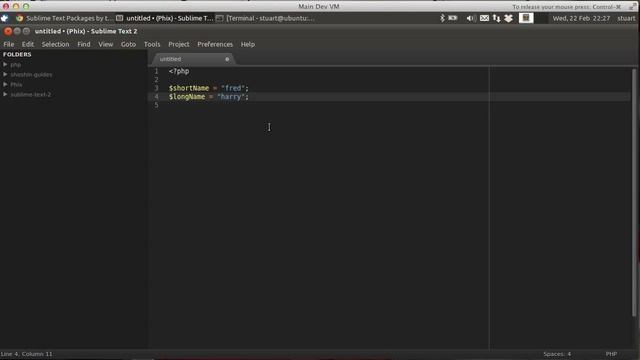
Task: Open the Tools menu
Action: tap(152, 44)
